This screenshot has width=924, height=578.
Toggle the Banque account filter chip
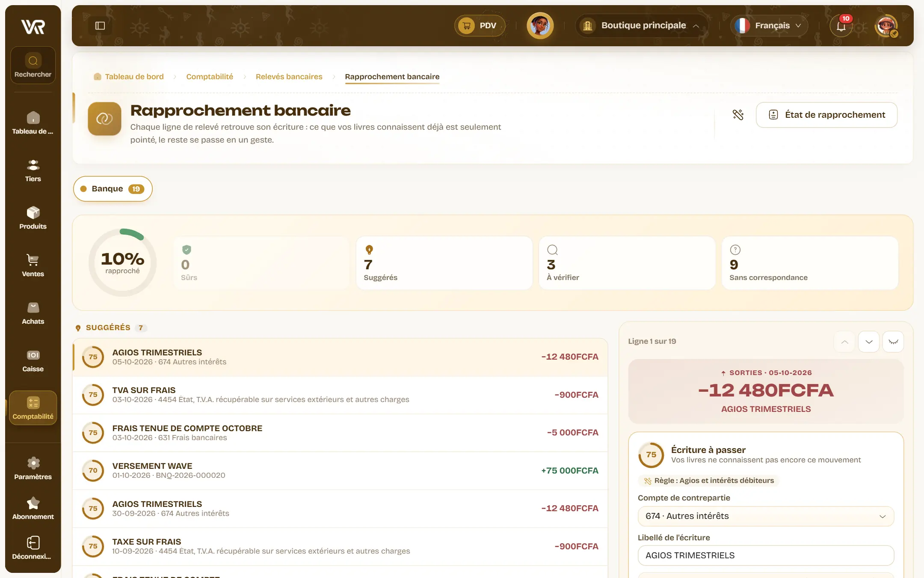[113, 189]
